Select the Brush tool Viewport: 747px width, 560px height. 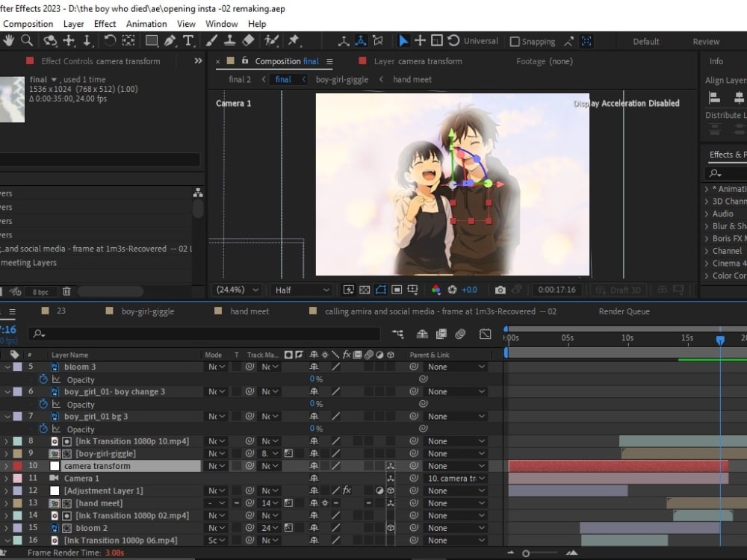pyautogui.click(x=211, y=41)
